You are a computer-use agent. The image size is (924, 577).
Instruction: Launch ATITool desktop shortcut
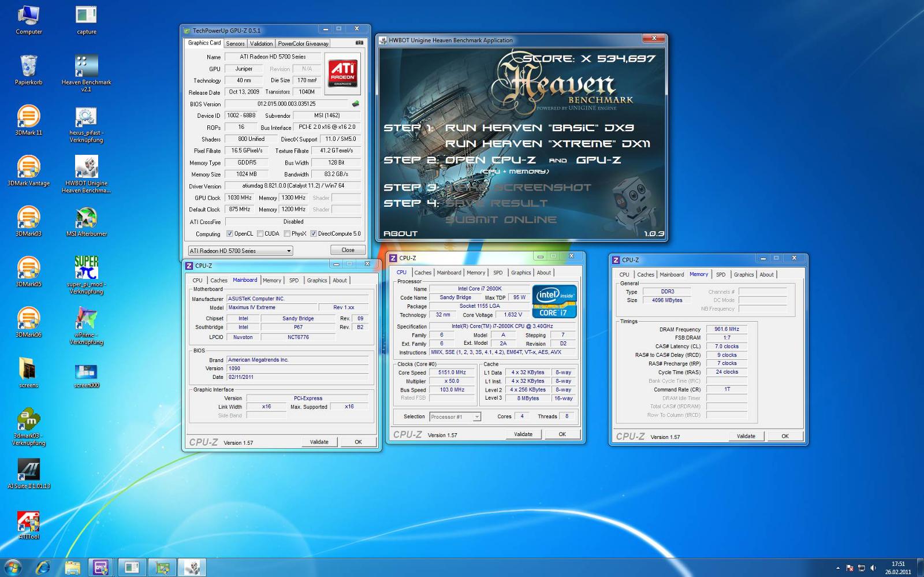click(28, 524)
